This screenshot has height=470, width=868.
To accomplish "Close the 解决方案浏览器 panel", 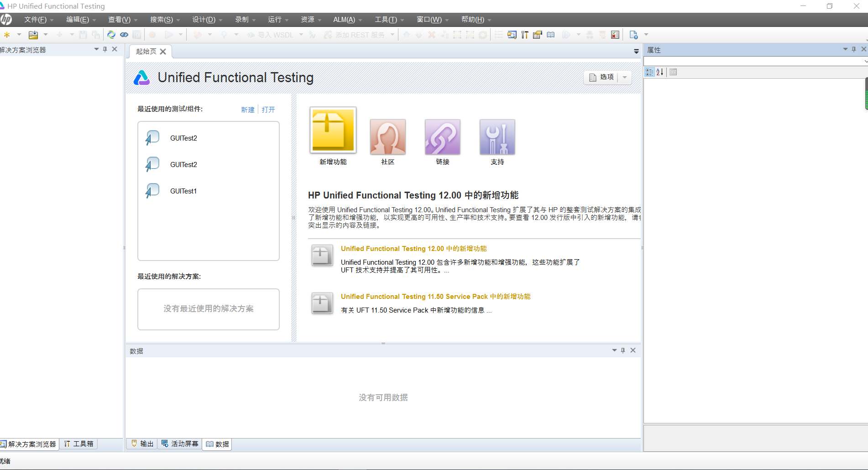I will click(115, 49).
